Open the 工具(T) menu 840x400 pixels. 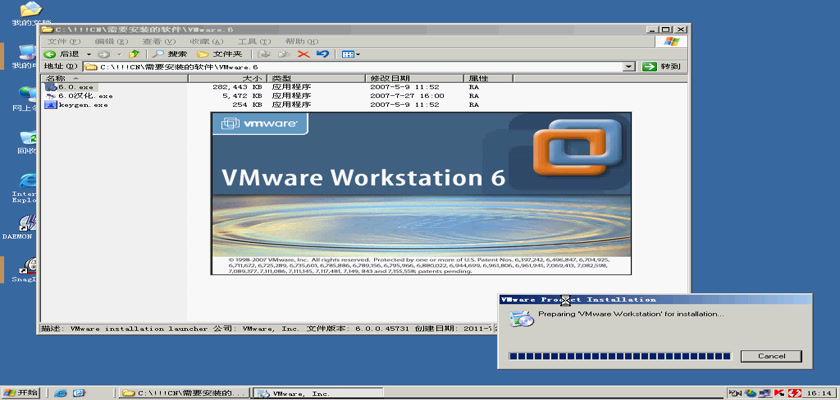point(254,41)
